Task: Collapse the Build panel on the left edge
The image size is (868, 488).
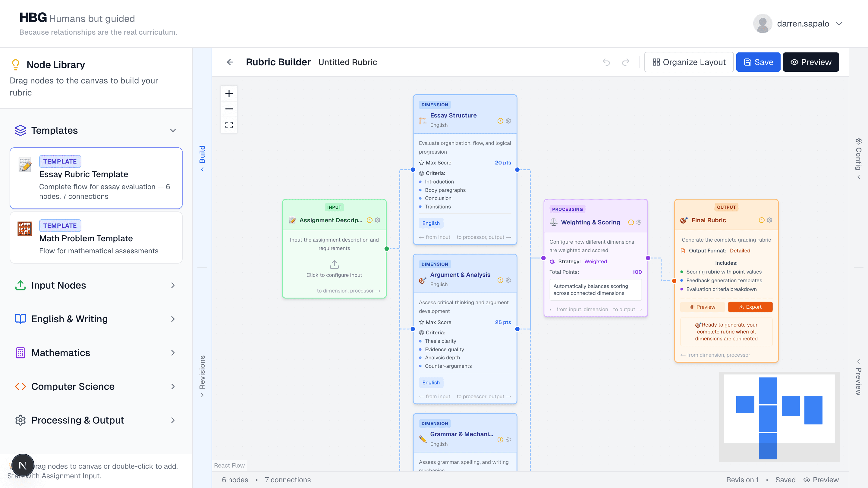Action: coord(202,158)
